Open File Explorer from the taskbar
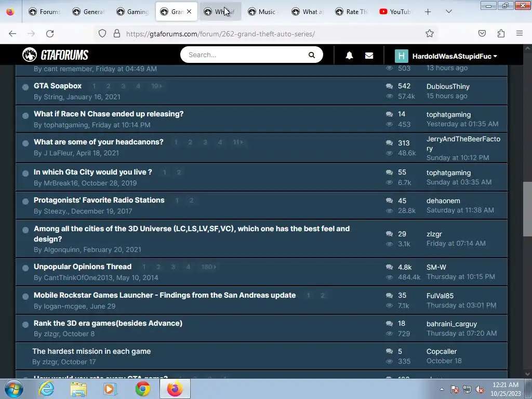Screen dimensions: 532x399 (x=78, y=389)
